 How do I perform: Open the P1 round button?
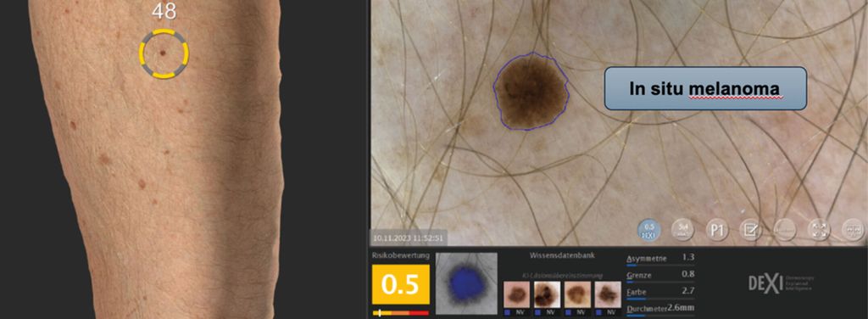tap(717, 230)
